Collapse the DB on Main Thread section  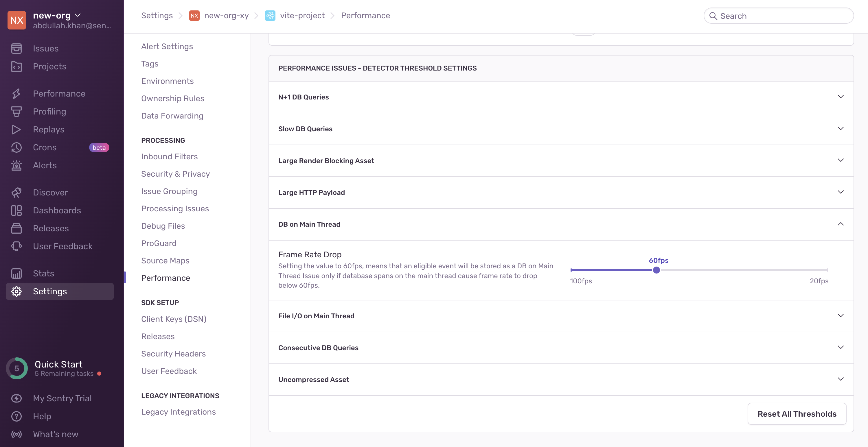[x=841, y=224]
